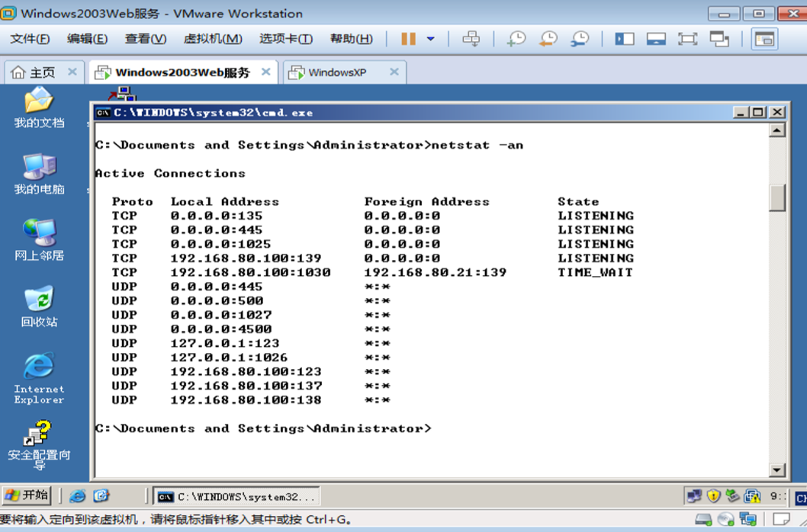The width and height of the screenshot is (807, 532).
Task: Send Ctrl+Alt+Del toolbar icon
Action: [471, 39]
